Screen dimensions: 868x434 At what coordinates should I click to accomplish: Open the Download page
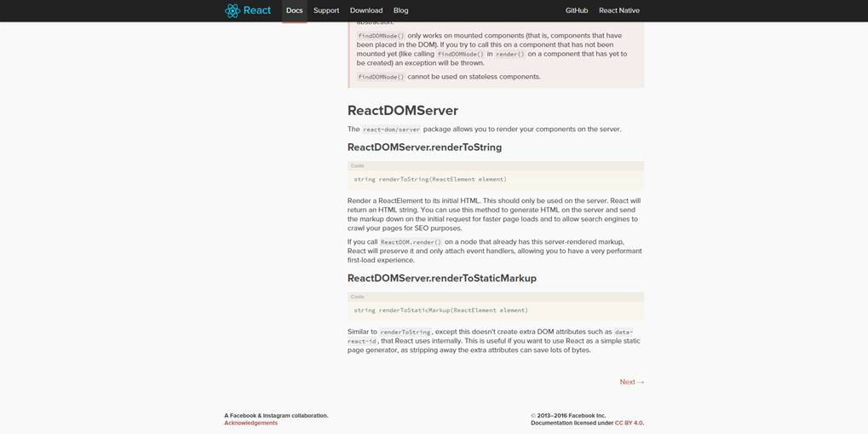(366, 11)
